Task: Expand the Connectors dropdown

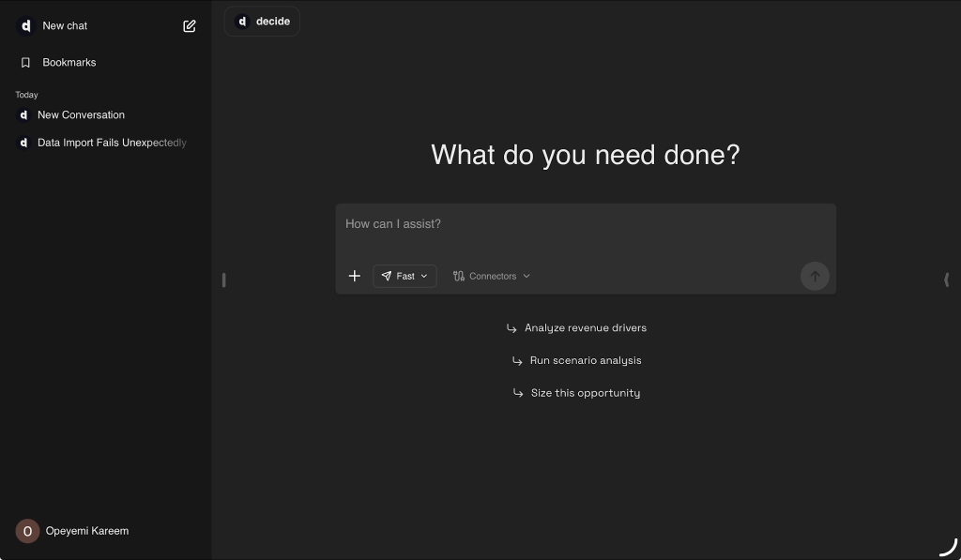Action: coord(492,276)
